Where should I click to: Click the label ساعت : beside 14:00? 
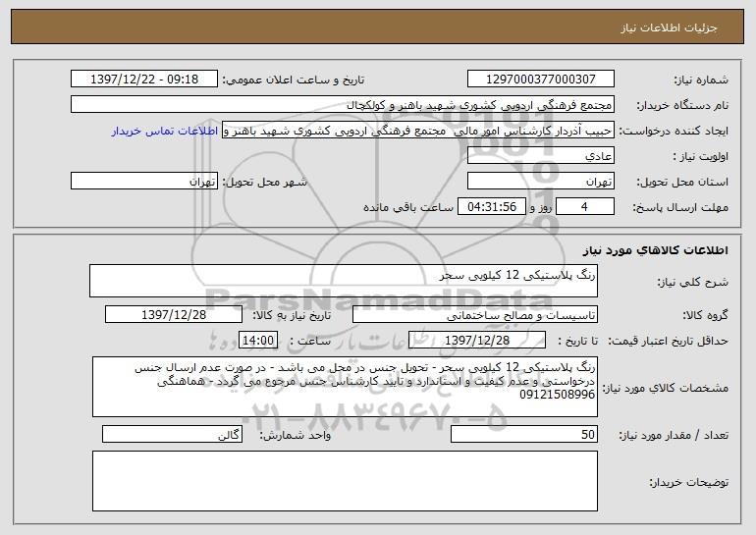(x=310, y=341)
